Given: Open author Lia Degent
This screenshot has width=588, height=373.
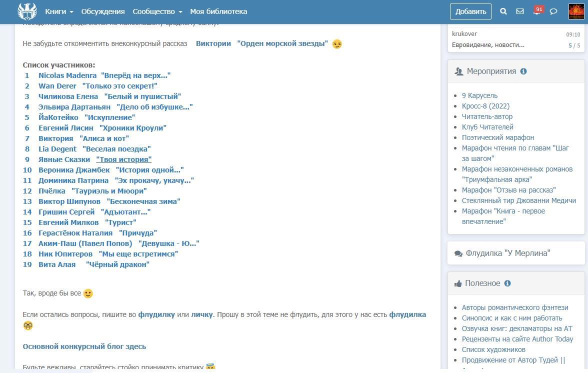Looking at the screenshot, I should pyautogui.click(x=57, y=149).
